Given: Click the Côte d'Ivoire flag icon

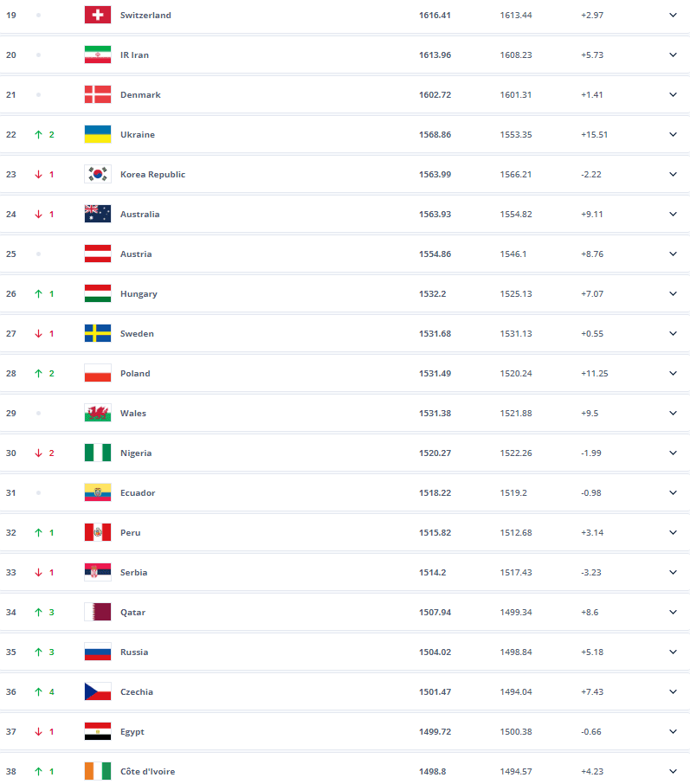Looking at the screenshot, I should [x=97, y=771].
